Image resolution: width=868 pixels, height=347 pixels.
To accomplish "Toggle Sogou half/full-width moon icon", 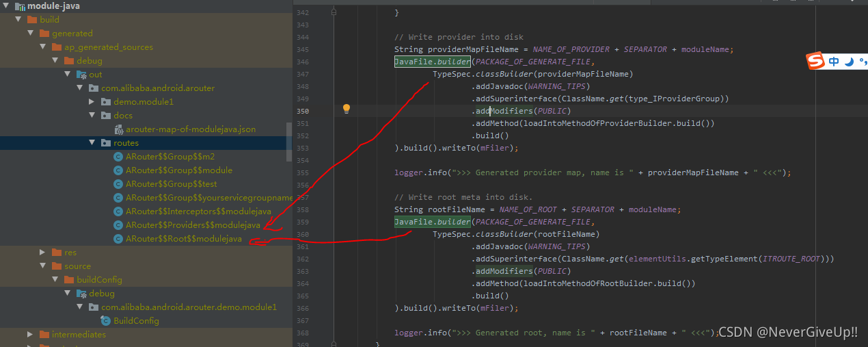I will [x=849, y=62].
